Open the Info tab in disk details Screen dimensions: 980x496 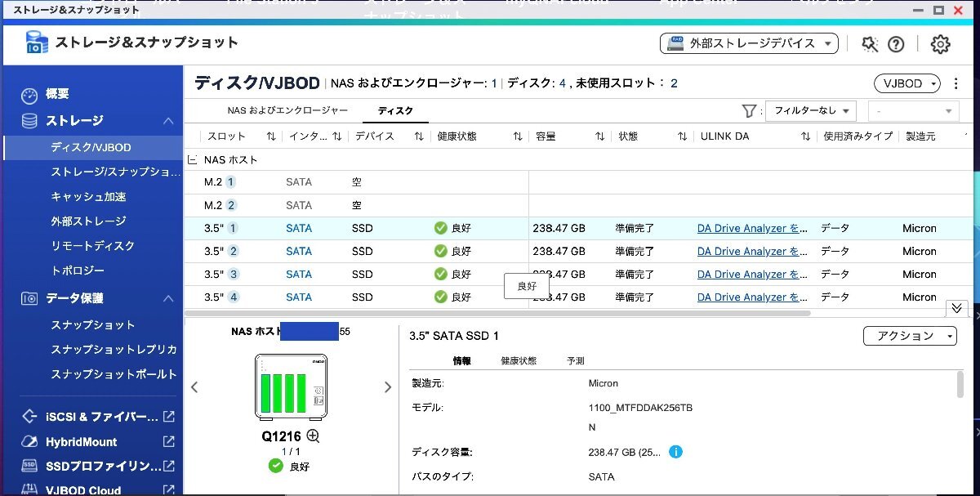point(461,360)
